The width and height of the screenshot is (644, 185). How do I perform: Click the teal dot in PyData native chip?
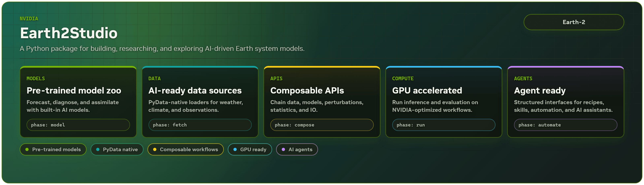(x=98, y=149)
